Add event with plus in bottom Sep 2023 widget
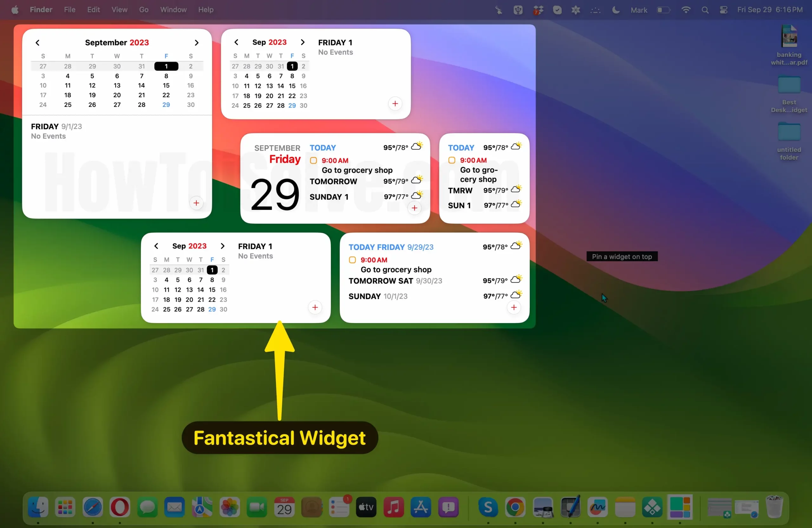Viewport: 812px width, 528px height. [x=315, y=307]
